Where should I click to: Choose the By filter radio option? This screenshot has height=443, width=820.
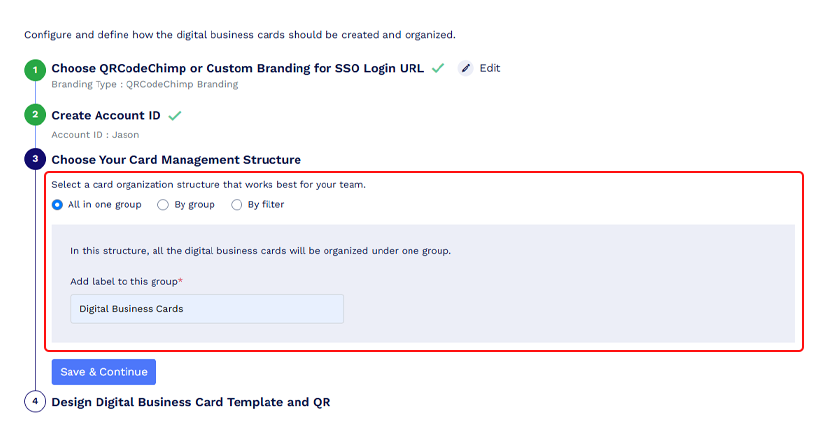[x=237, y=205]
